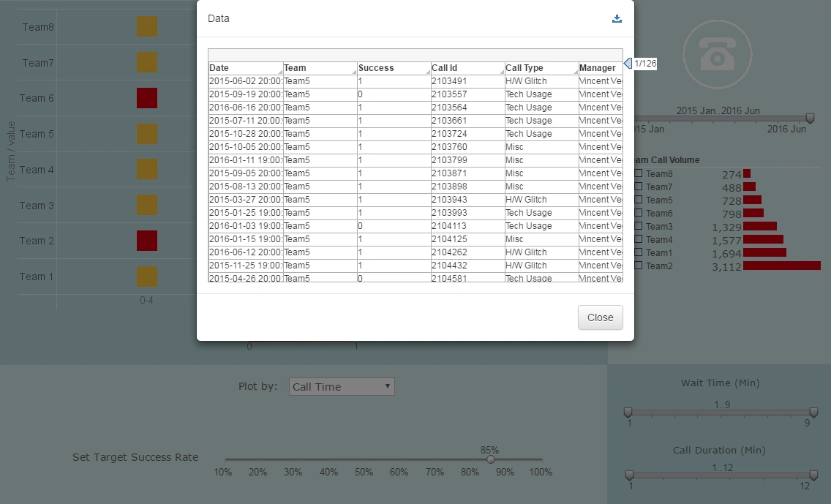
Task: Click the 2016 Jun date range handle
Action: tap(810, 118)
